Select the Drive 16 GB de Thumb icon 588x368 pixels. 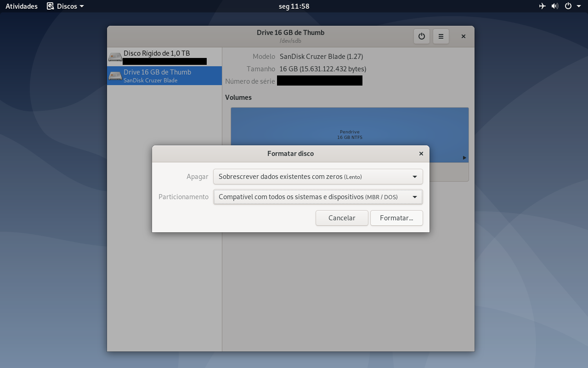[x=115, y=75]
